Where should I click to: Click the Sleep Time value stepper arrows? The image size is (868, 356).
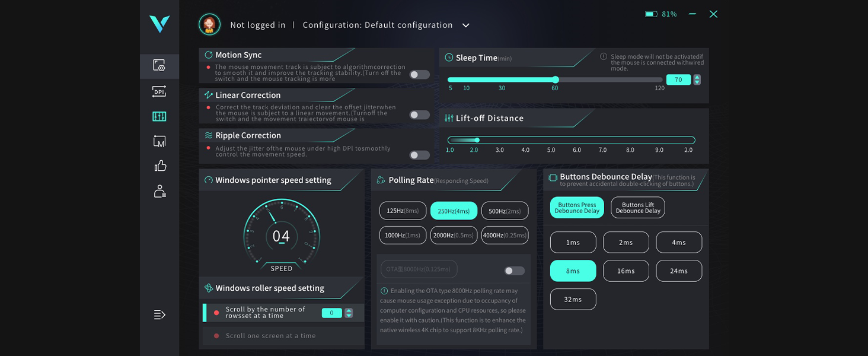(697, 80)
